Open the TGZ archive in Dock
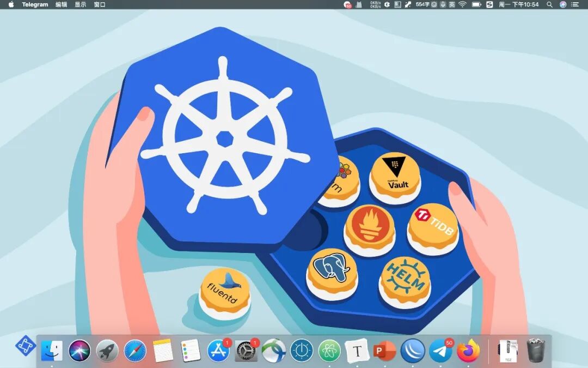This screenshot has height=368, width=588. tap(508, 351)
